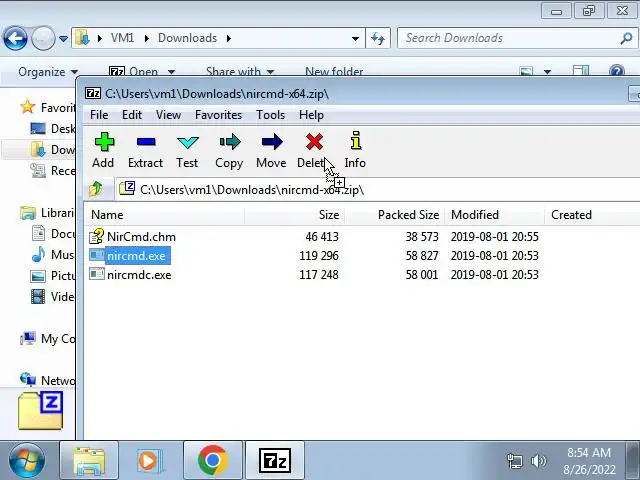Click modified date 2019-08-01 20:55
This screenshot has width=640, height=480.
pos(495,237)
